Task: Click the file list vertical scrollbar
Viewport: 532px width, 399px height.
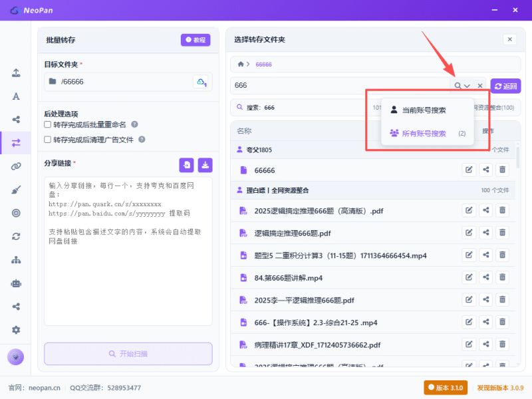Action: (518, 160)
